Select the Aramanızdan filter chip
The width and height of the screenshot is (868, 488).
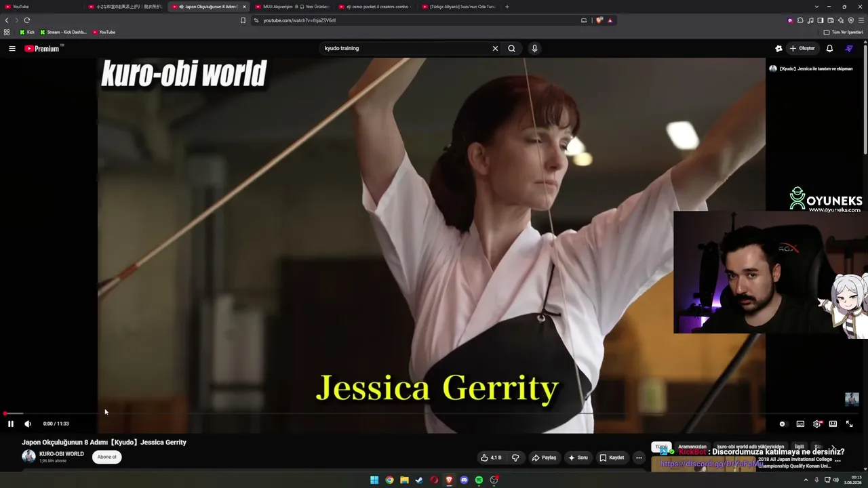pos(692,447)
